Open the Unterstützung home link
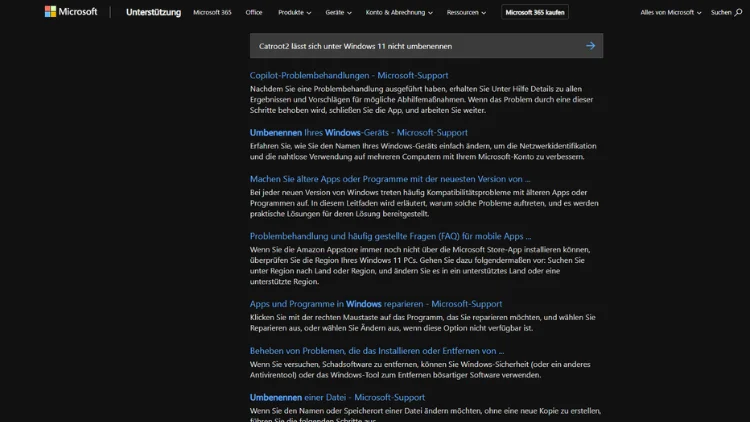 154,12
